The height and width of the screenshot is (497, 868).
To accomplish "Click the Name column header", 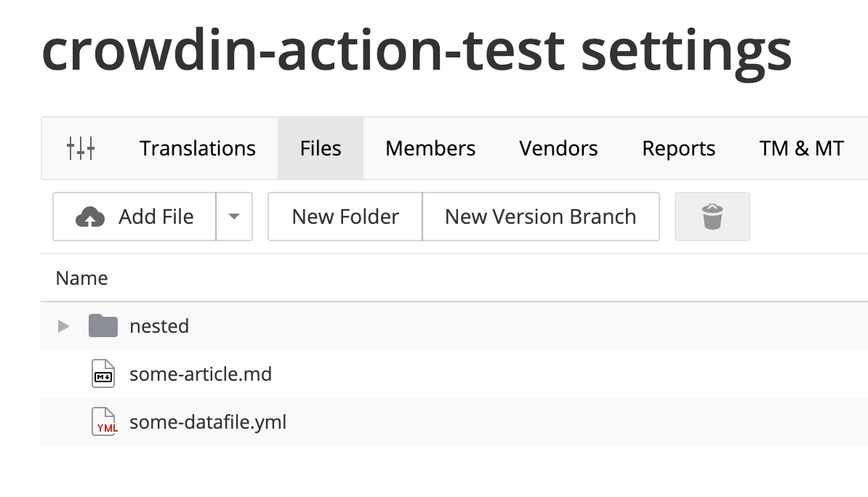I will (82, 278).
